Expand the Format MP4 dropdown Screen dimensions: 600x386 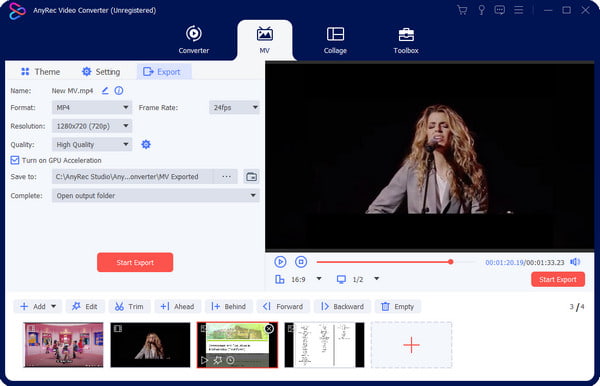[x=92, y=107]
